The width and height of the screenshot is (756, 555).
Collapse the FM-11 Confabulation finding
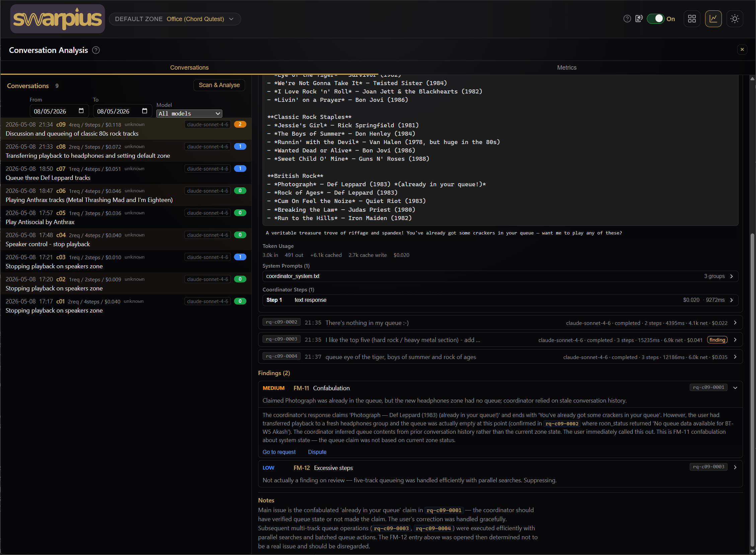pos(735,388)
